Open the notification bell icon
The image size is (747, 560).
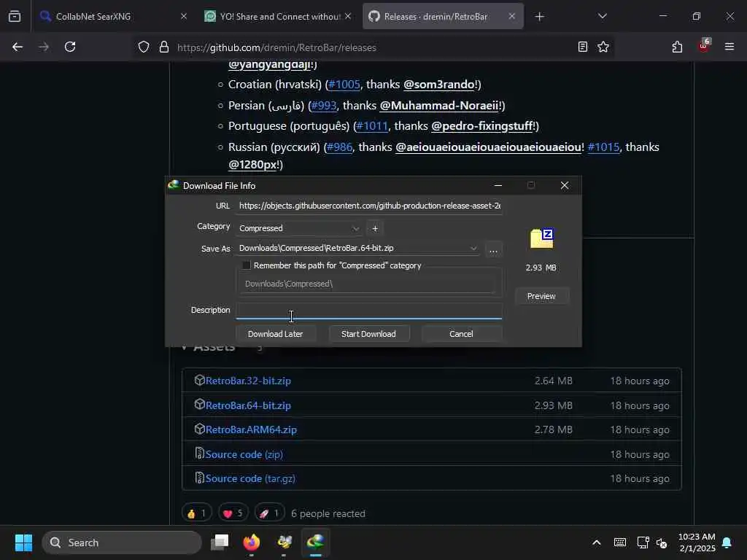point(727,542)
